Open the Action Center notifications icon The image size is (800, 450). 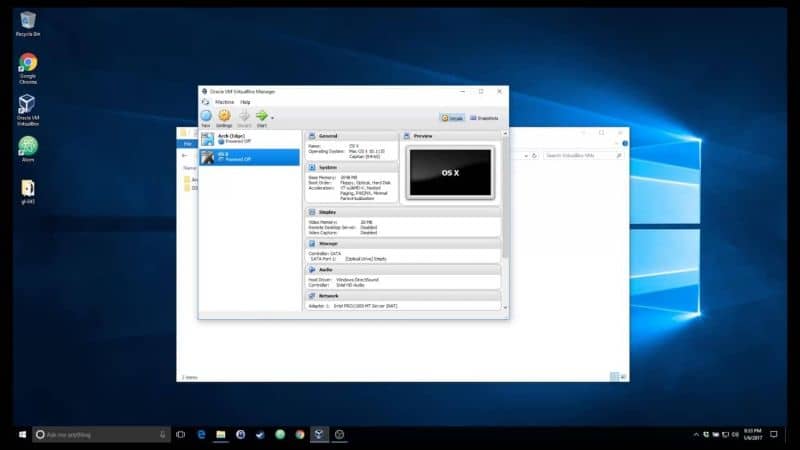point(774,435)
